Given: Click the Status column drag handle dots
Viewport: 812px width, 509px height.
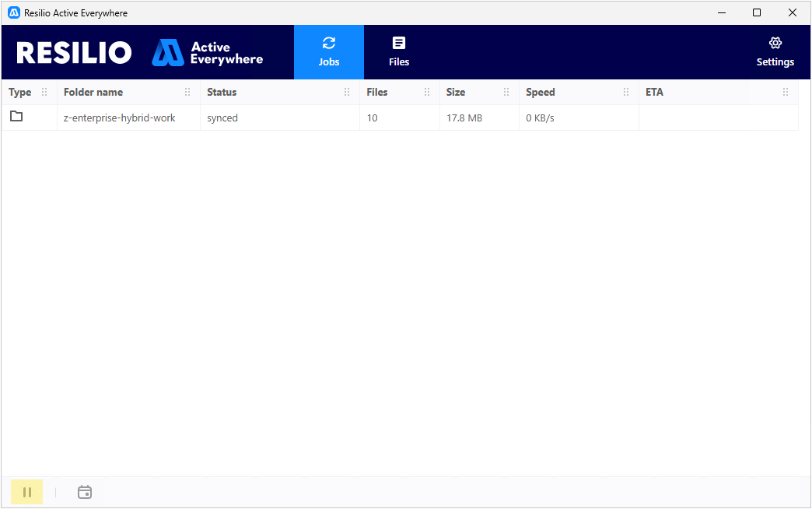Looking at the screenshot, I should pyautogui.click(x=347, y=93).
